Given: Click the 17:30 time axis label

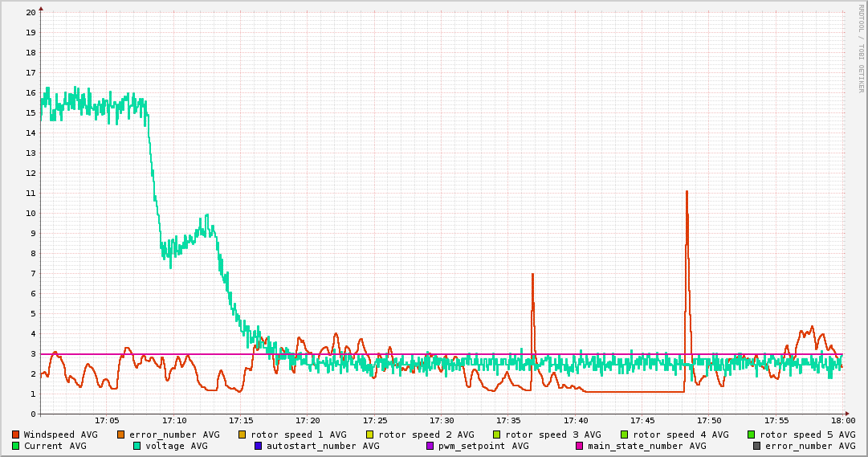Looking at the screenshot, I should coord(442,420).
